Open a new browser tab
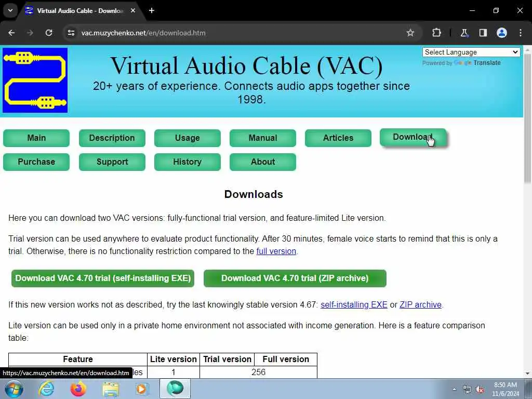Viewport: 532px width, 399px height. [x=152, y=10]
